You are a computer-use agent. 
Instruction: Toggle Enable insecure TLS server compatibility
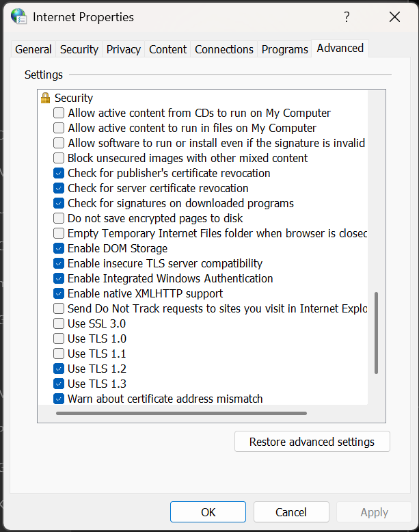59,263
